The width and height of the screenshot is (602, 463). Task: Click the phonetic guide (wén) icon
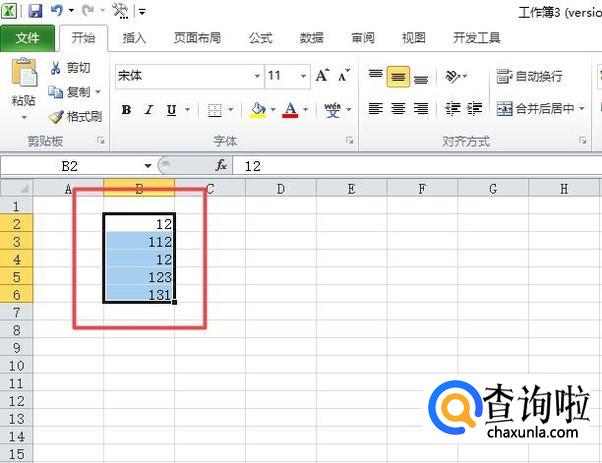(332, 110)
